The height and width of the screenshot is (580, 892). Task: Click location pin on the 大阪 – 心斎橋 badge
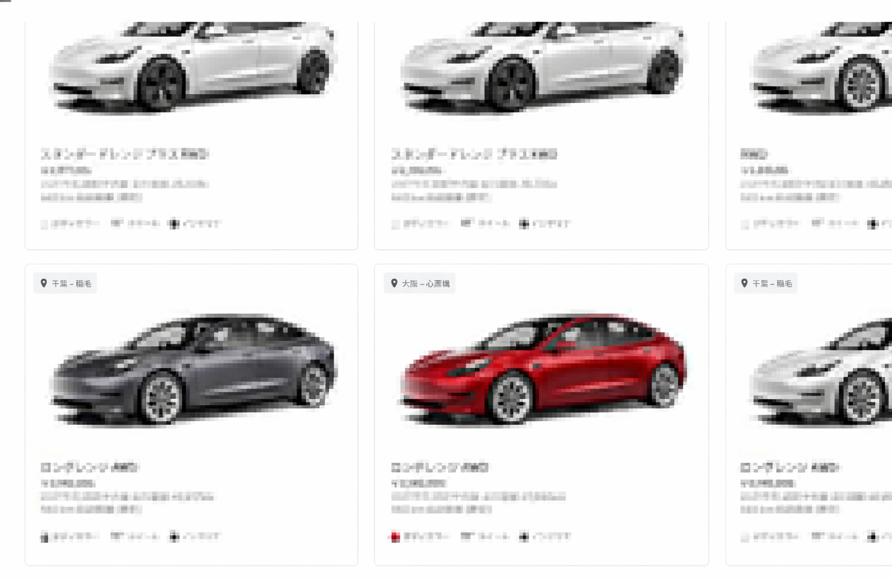[394, 283]
